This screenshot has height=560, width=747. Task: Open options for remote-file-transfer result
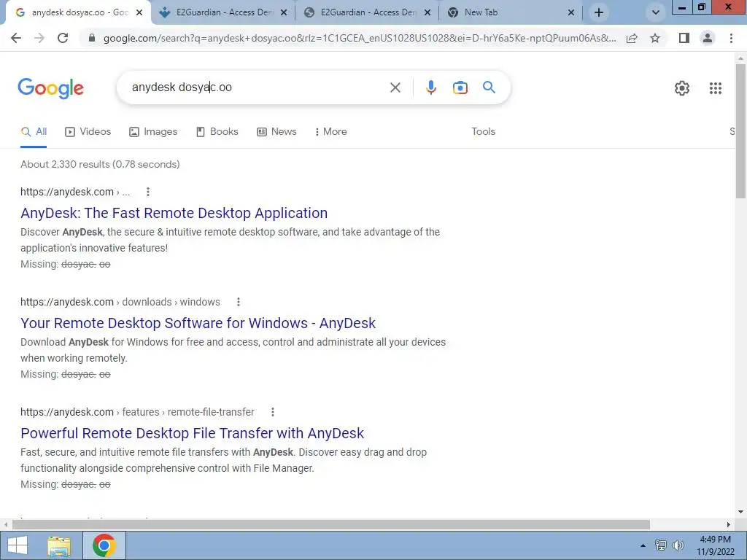(x=273, y=412)
